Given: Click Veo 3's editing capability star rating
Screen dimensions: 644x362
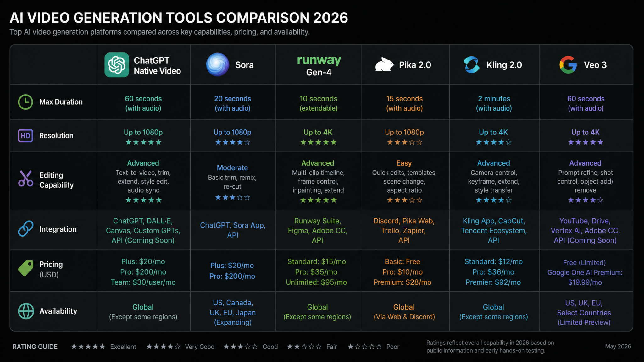Looking at the screenshot, I should (x=586, y=200).
